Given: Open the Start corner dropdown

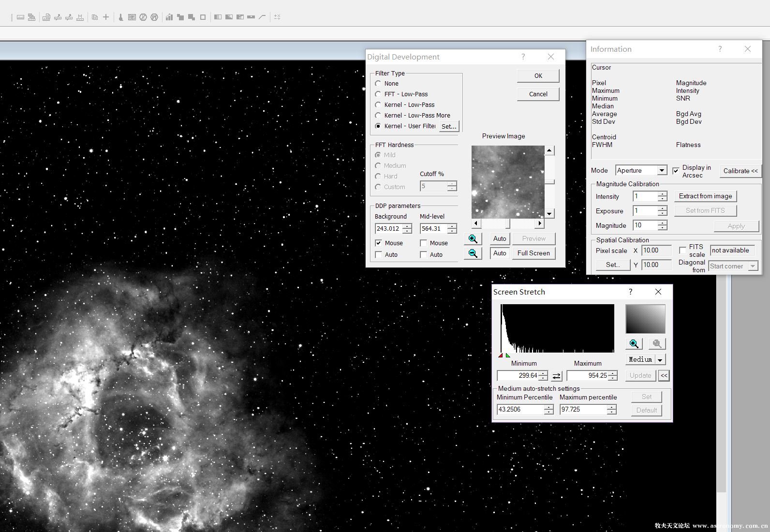Looking at the screenshot, I should click(x=753, y=266).
